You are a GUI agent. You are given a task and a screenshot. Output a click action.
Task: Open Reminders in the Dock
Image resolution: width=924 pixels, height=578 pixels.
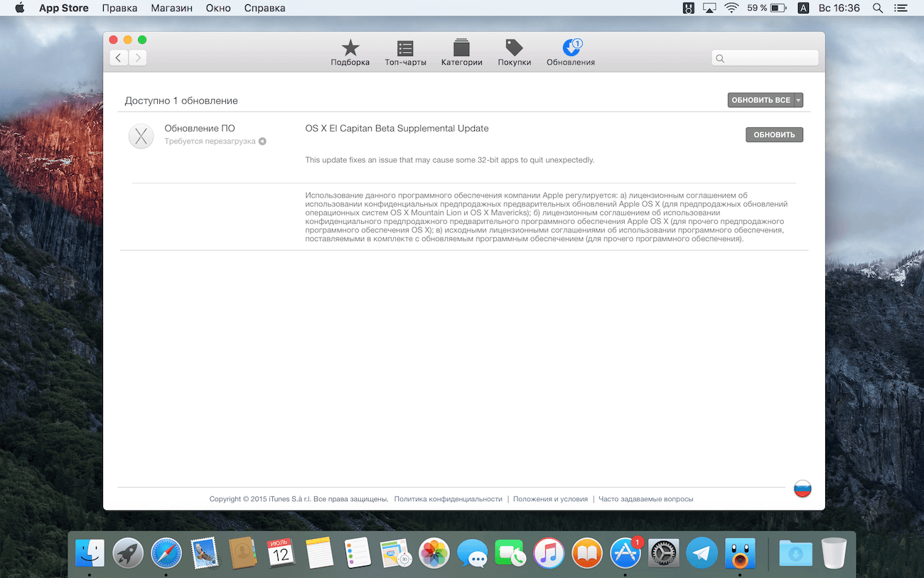point(358,552)
